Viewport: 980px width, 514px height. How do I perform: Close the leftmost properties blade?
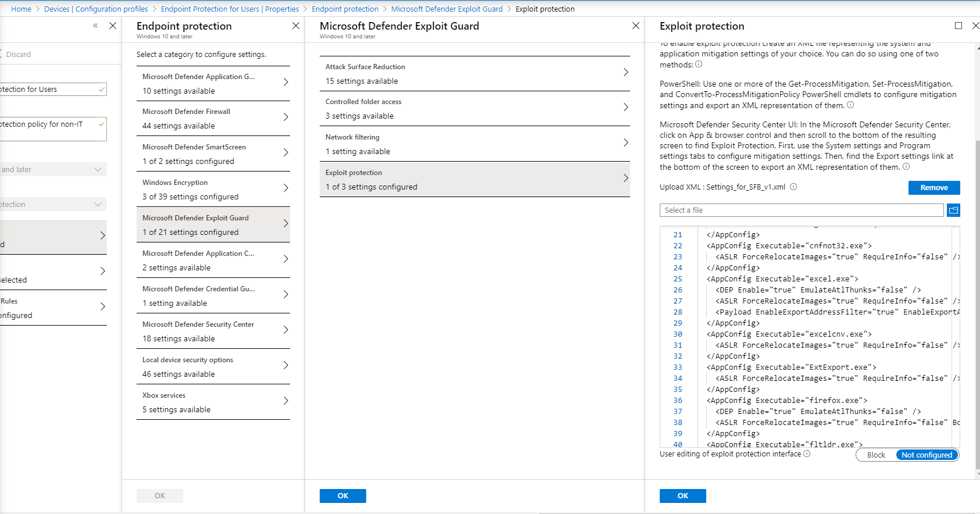tap(113, 26)
